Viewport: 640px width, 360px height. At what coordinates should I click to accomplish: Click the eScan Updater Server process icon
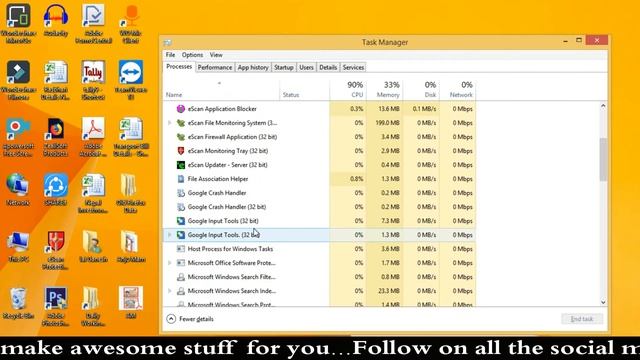coord(181,165)
